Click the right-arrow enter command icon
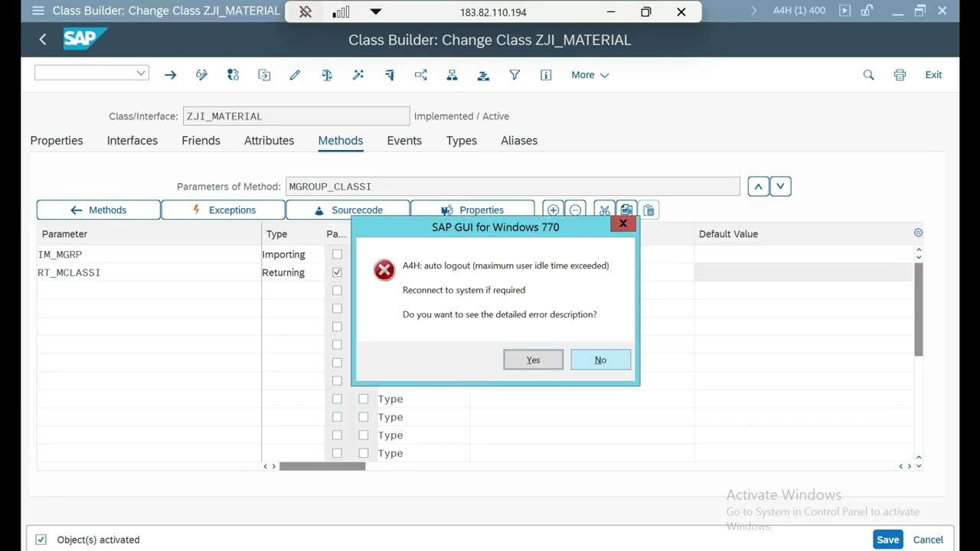Image resolution: width=980 pixels, height=551 pixels. [170, 75]
